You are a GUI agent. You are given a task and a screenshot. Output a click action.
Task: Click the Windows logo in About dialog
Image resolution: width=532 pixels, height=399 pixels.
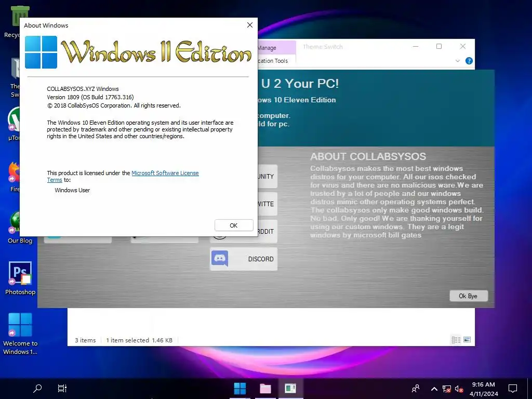coord(41,52)
